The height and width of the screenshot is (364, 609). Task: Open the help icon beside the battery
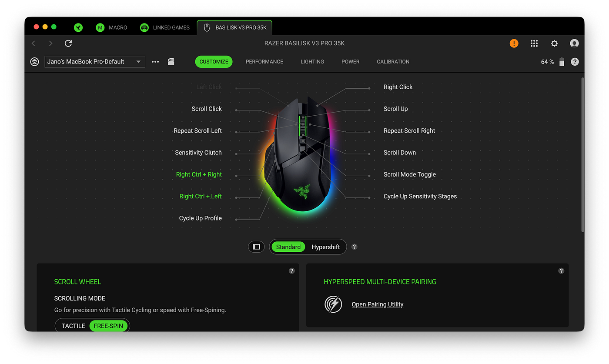tap(575, 62)
